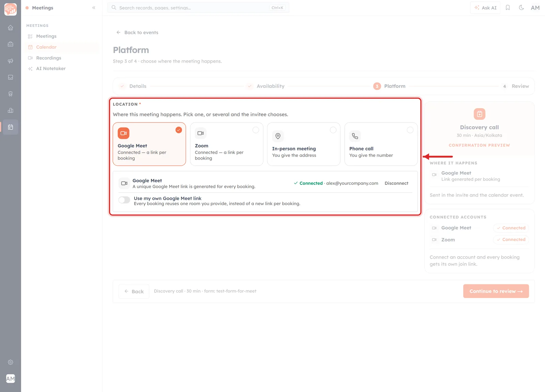Image resolution: width=545 pixels, height=392 pixels.
Task: Select Phone call radio
Action: point(410,130)
